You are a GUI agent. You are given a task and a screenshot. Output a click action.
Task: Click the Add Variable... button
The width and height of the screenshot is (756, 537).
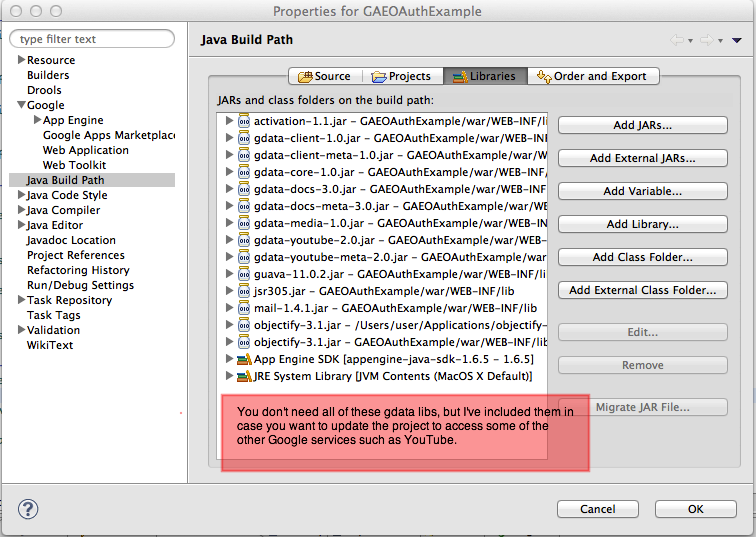coord(643,191)
